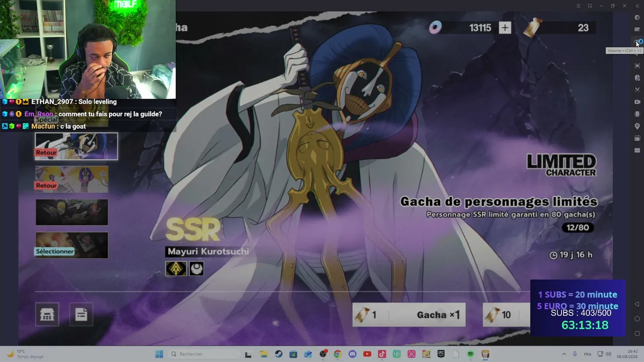Open Discord from the taskbar
Screen dimensions: 644x362
click(x=352, y=354)
